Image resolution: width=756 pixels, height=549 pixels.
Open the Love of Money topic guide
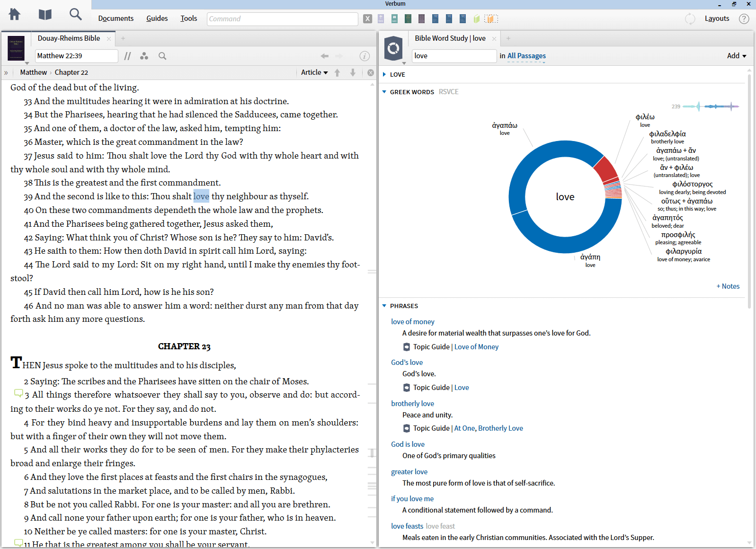point(476,347)
